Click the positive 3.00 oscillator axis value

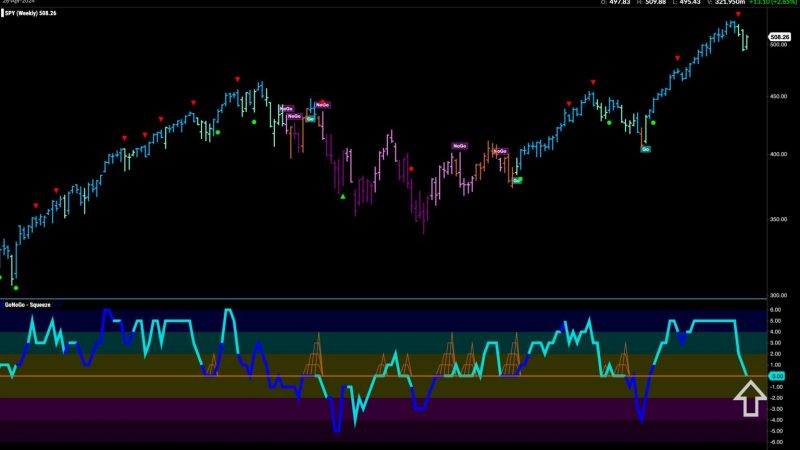coord(776,343)
